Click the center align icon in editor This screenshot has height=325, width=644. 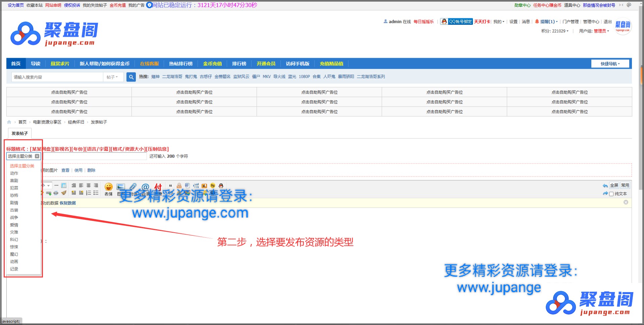click(89, 185)
